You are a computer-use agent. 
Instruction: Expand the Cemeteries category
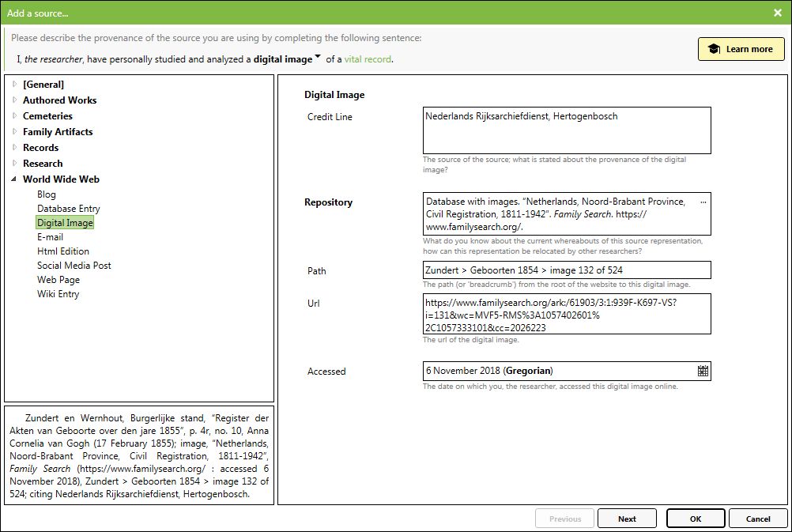(x=14, y=115)
